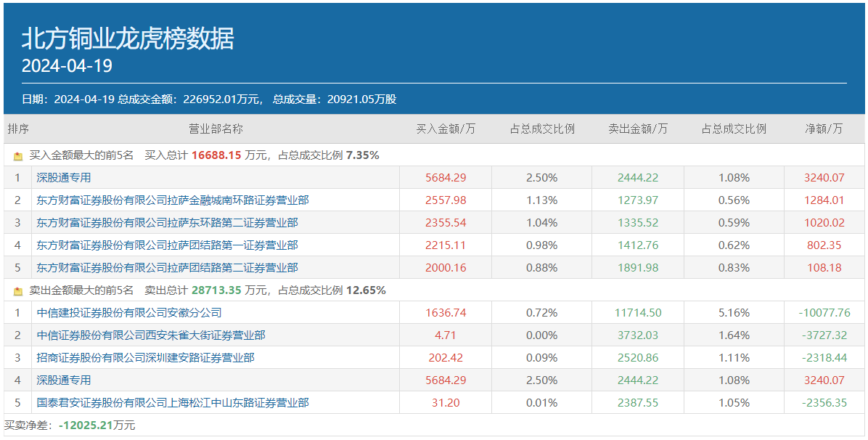Select 东方财富证券拉萨团结路第一证券营业部 link

point(167,245)
